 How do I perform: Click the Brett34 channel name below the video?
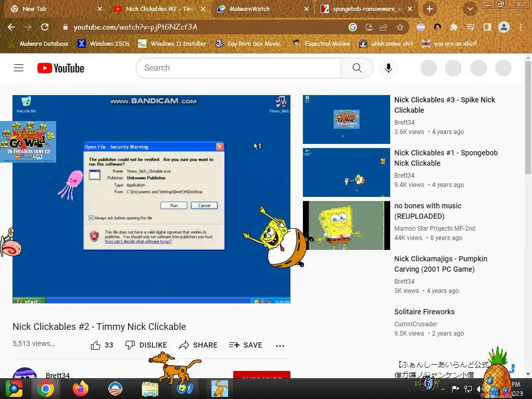pyautogui.click(x=58, y=375)
